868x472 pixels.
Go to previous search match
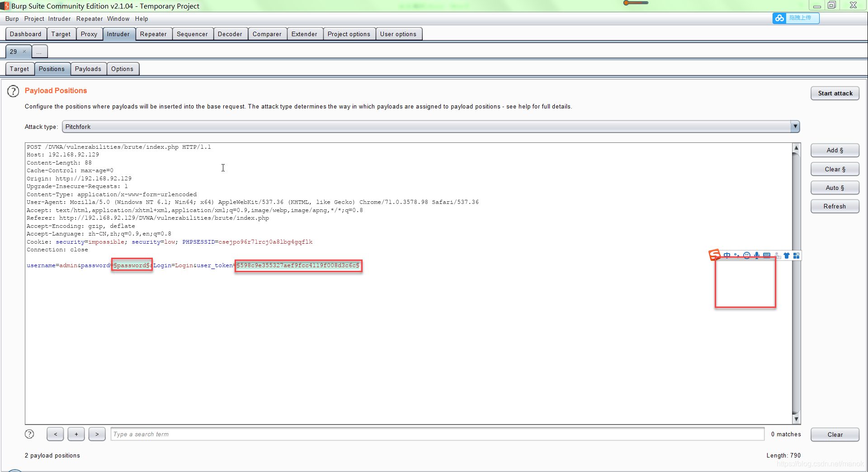tap(55, 434)
